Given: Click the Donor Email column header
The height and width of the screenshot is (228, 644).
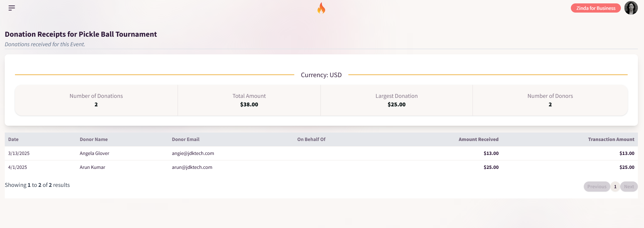Looking at the screenshot, I should pyautogui.click(x=185, y=139).
